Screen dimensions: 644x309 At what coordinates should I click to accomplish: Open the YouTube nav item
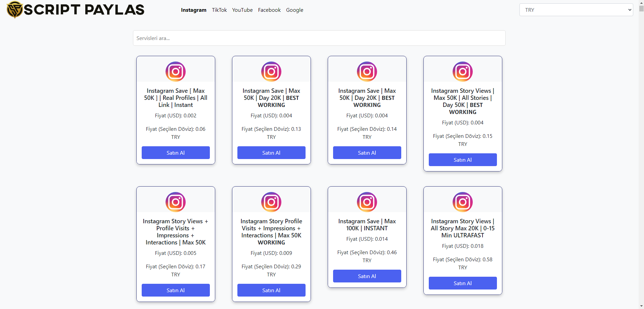point(242,10)
